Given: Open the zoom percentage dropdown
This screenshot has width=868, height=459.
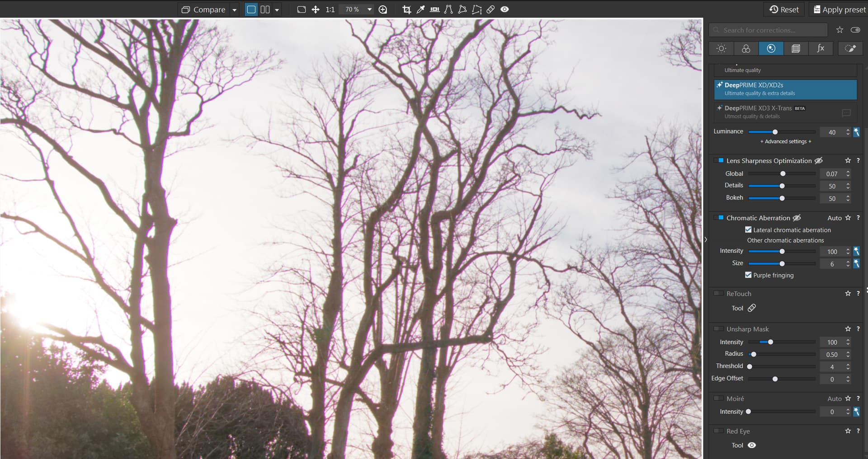Looking at the screenshot, I should (x=369, y=9).
